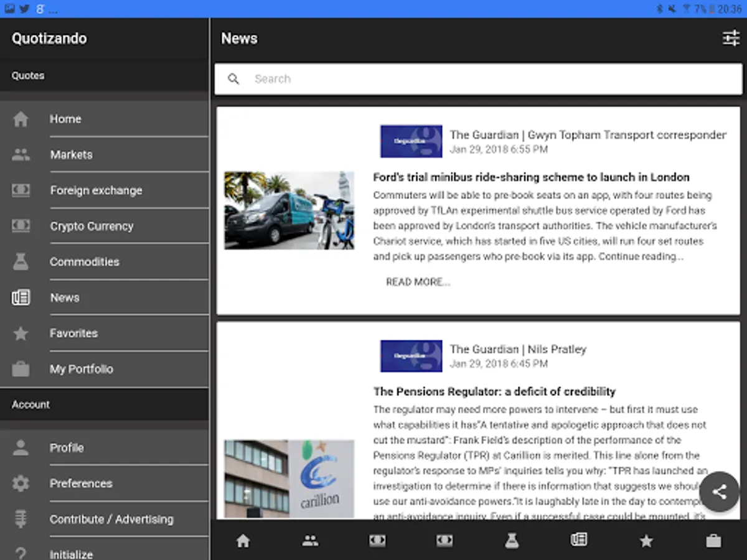Click the question mark icon beside Initialize
Viewport: 747px width, 560px height.
point(21,554)
